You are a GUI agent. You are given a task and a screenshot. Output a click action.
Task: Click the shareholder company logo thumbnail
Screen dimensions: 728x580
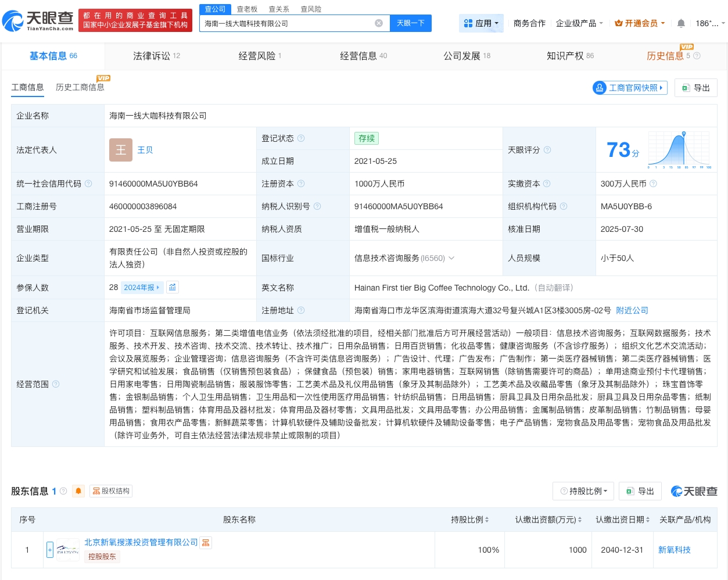coord(68,549)
